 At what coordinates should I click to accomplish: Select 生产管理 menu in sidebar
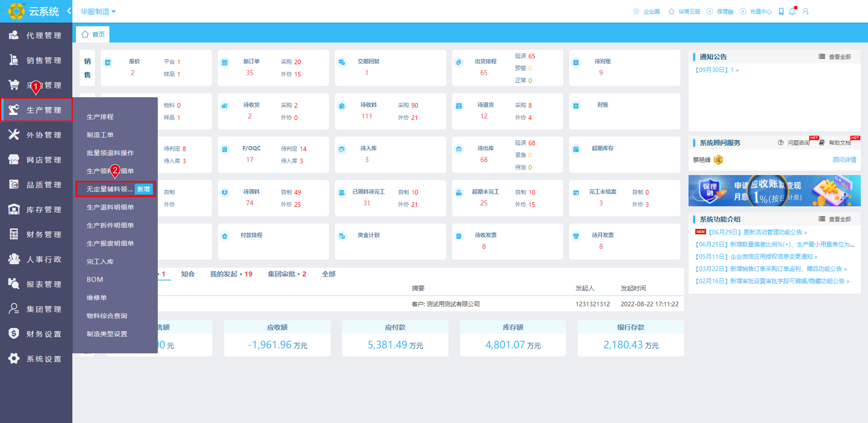pos(36,110)
